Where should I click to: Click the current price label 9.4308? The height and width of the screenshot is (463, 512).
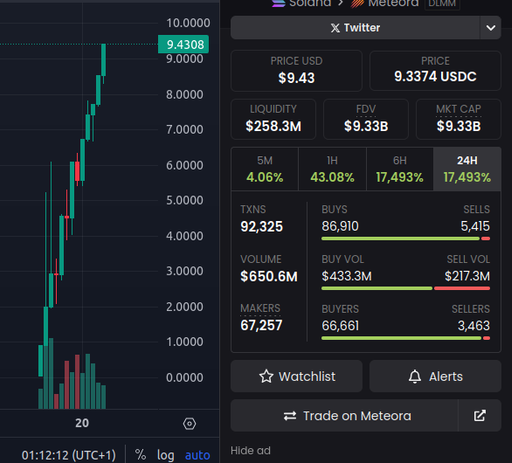(183, 44)
